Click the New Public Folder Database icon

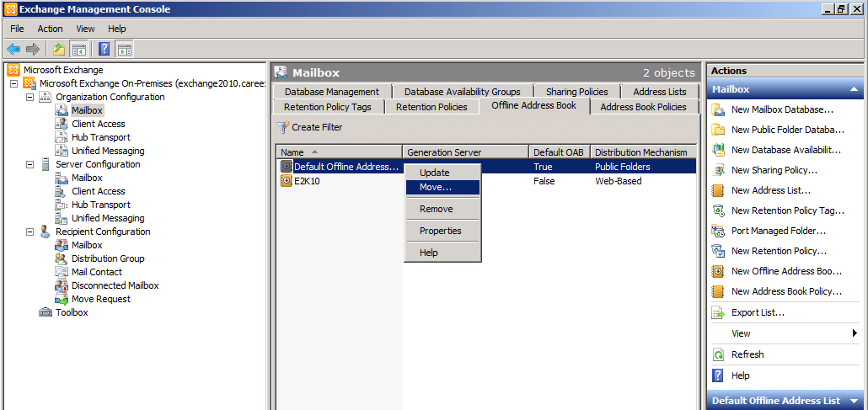(718, 130)
